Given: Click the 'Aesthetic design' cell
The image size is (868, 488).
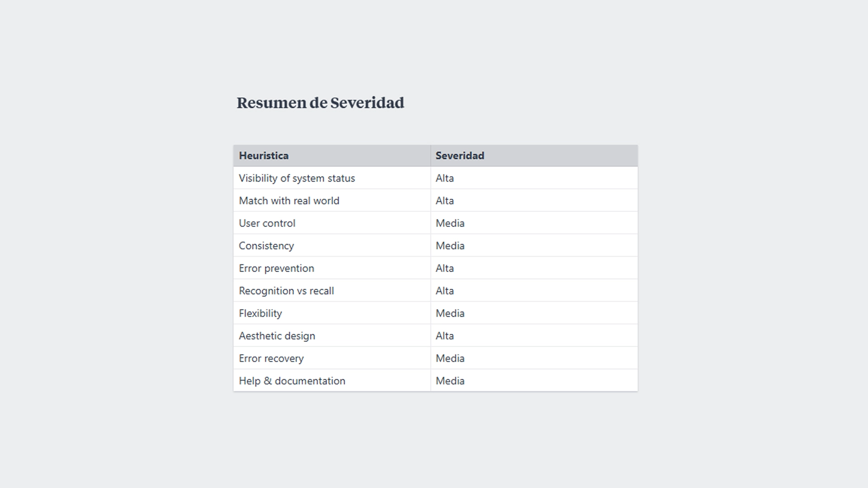Looking at the screenshot, I should tap(277, 337).
